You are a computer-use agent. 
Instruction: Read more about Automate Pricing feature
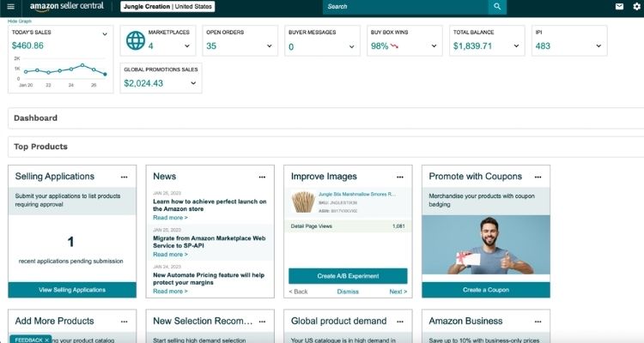[170, 292]
